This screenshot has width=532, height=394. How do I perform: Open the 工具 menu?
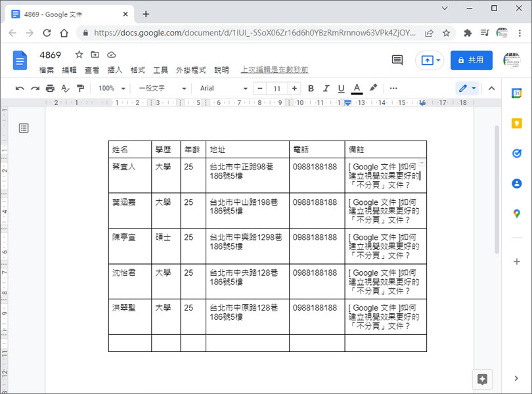[160, 70]
